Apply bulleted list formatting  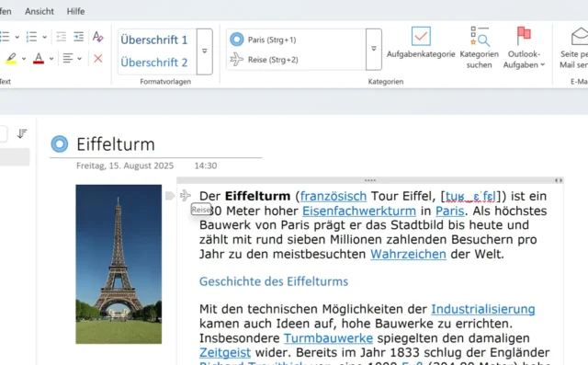(x=5, y=37)
